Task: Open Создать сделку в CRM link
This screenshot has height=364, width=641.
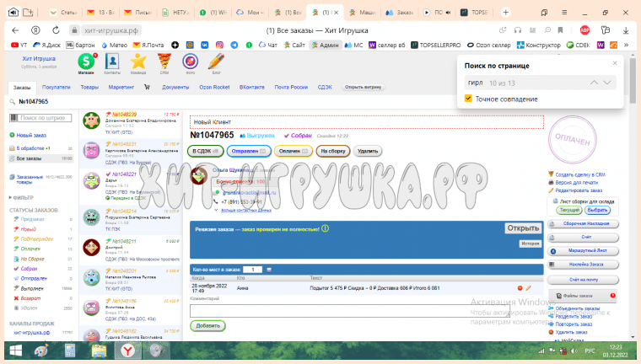Action: pos(580,174)
